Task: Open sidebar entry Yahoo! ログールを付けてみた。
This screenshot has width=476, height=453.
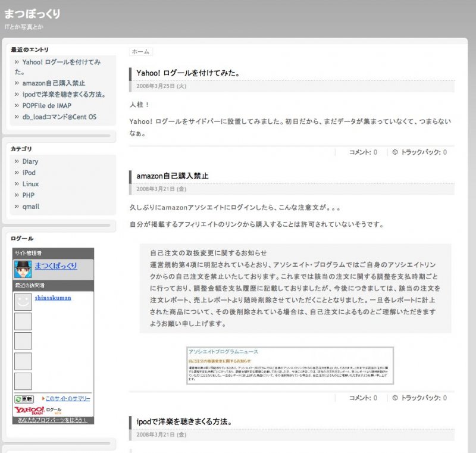Action: pyautogui.click(x=58, y=67)
